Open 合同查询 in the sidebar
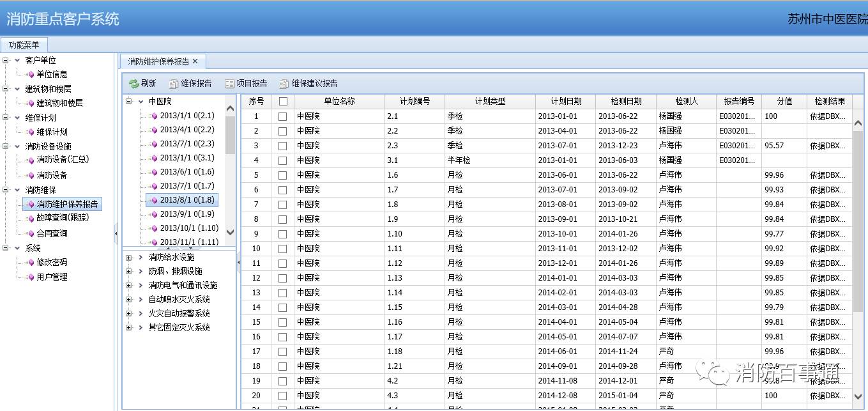 [x=52, y=233]
